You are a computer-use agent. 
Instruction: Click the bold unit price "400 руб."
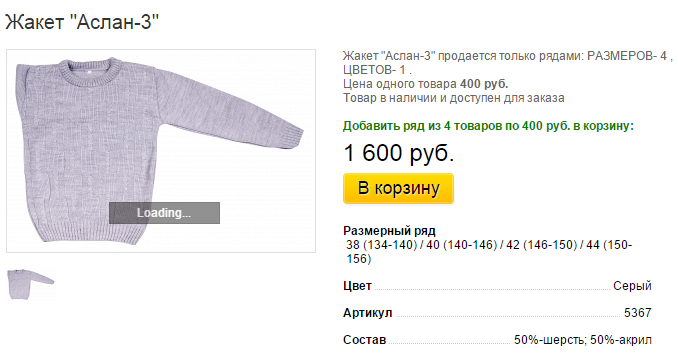(x=484, y=84)
